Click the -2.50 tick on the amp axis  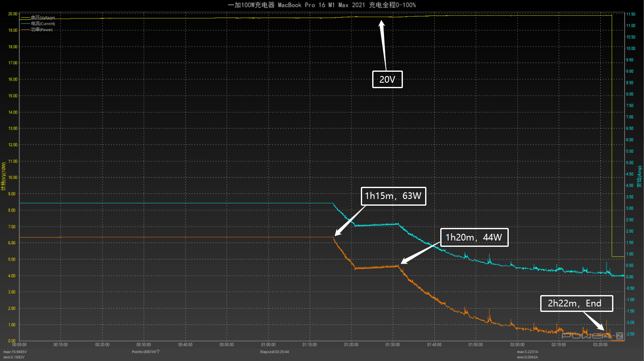[630, 334]
